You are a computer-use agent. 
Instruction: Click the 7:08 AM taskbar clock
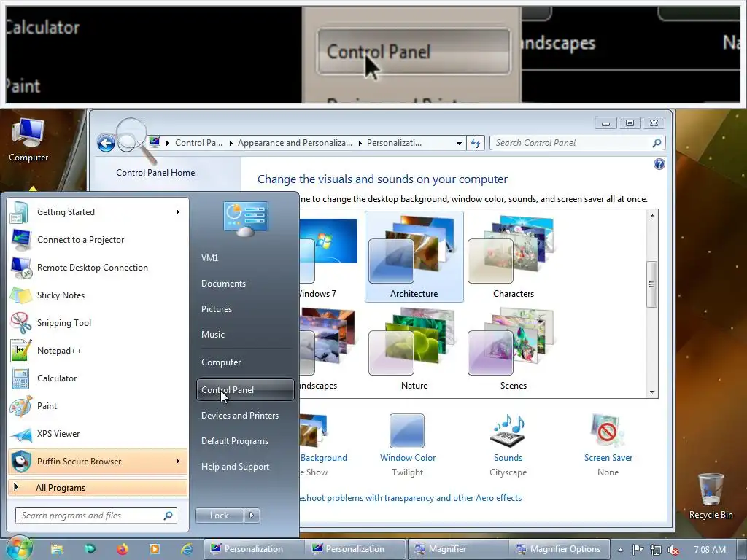710,550
